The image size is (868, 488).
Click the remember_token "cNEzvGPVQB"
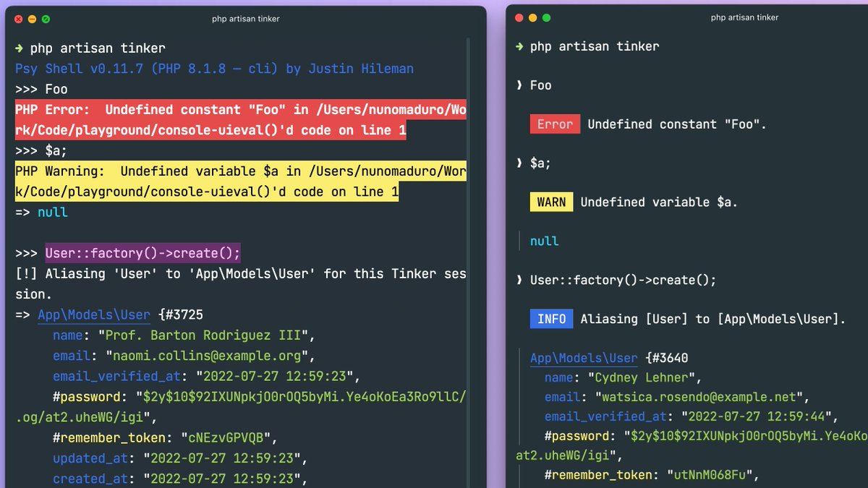225,437
